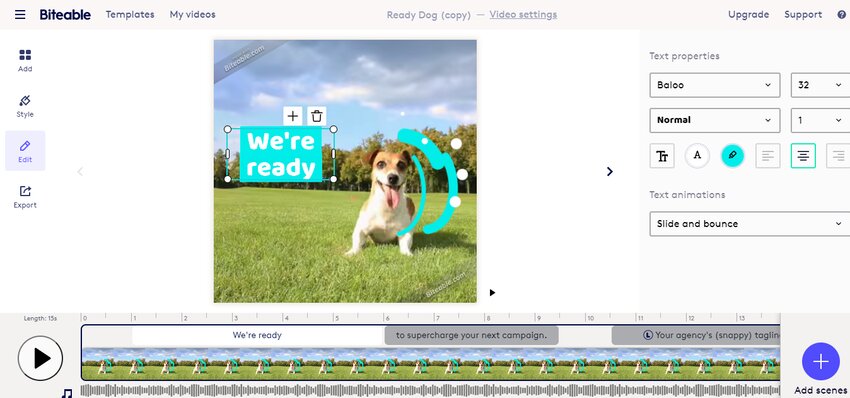Delete selected text with trash icon
Image resolution: width=850 pixels, height=398 pixels.
pyautogui.click(x=317, y=115)
